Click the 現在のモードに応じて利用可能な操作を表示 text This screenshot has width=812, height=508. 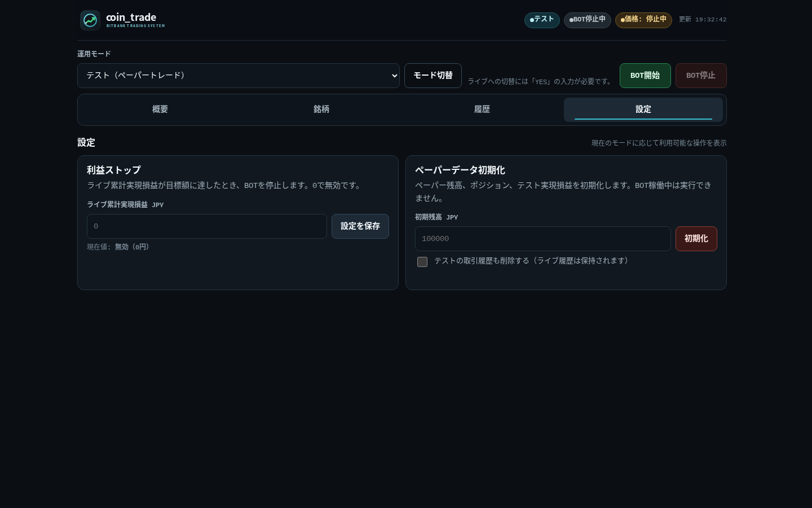pos(659,143)
